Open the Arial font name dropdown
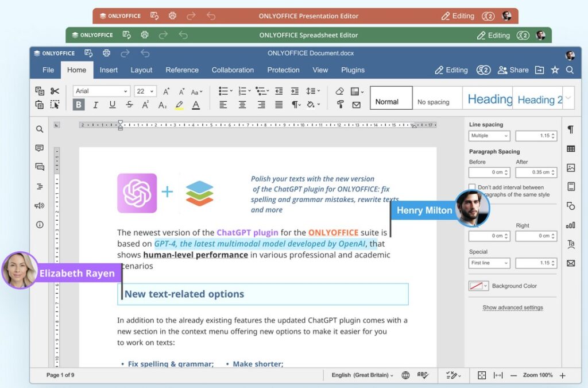This screenshot has height=388, width=588. tap(102, 91)
